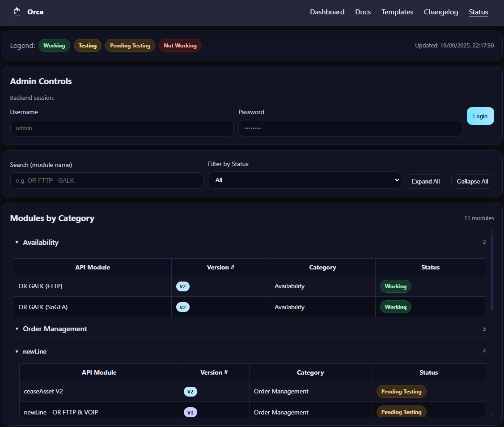The image size is (504, 427).
Task: Navigate to the Docs page
Action: click(363, 12)
